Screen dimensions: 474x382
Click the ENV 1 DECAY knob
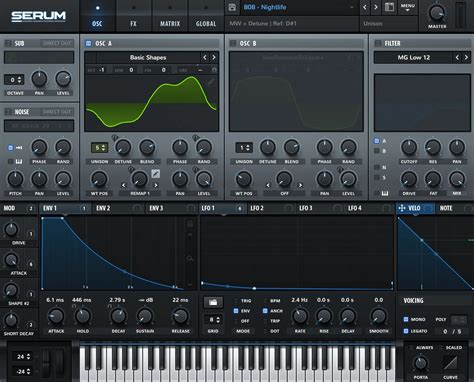coord(118,316)
